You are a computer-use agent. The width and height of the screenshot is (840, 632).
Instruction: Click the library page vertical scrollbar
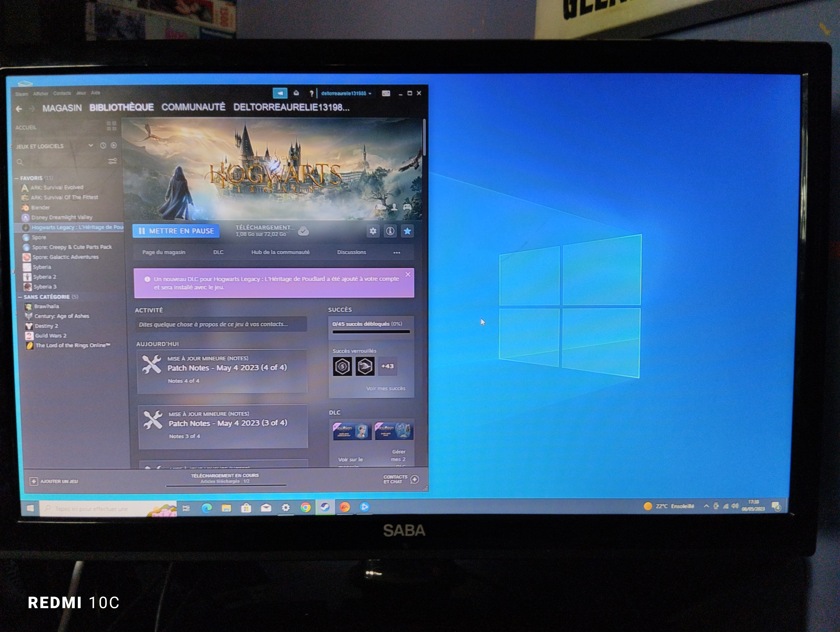(424, 137)
